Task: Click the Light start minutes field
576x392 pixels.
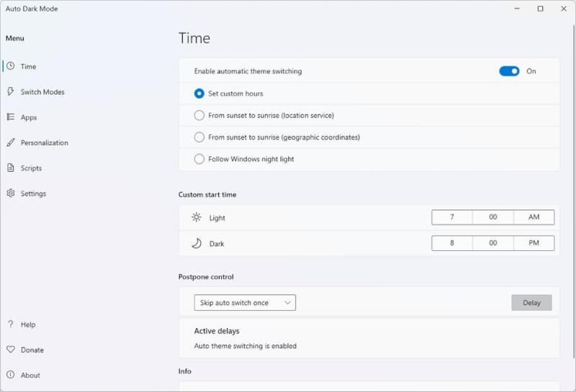Action: 493,217
